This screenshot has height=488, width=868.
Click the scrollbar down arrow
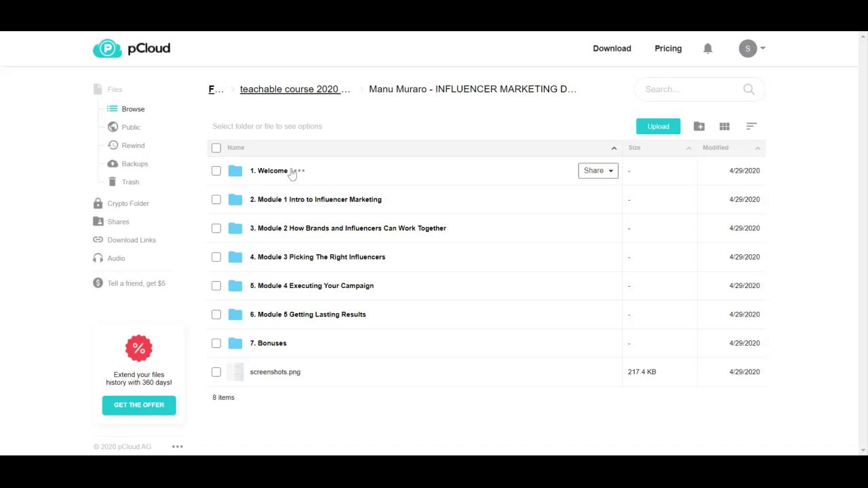point(863,450)
